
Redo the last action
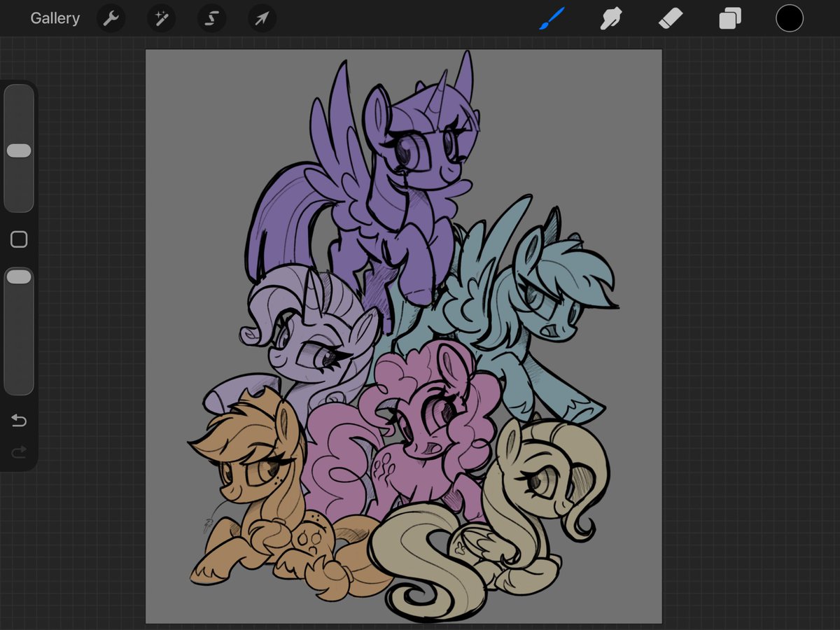pos(19,453)
